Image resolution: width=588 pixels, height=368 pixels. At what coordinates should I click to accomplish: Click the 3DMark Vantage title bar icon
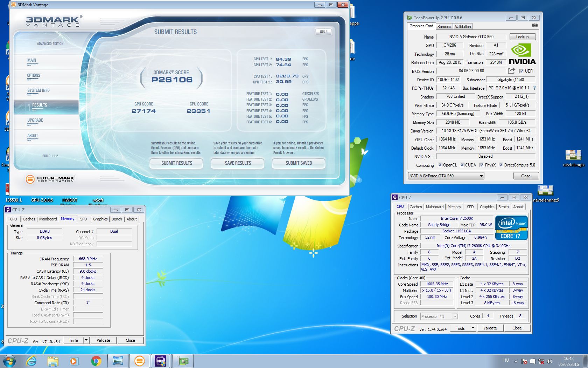tap(14, 5)
